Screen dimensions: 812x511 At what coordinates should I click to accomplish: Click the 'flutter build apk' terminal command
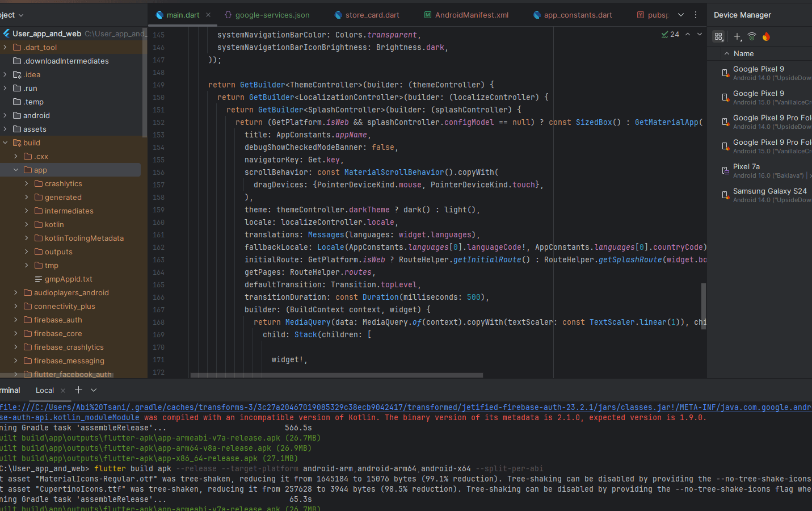click(x=133, y=468)
